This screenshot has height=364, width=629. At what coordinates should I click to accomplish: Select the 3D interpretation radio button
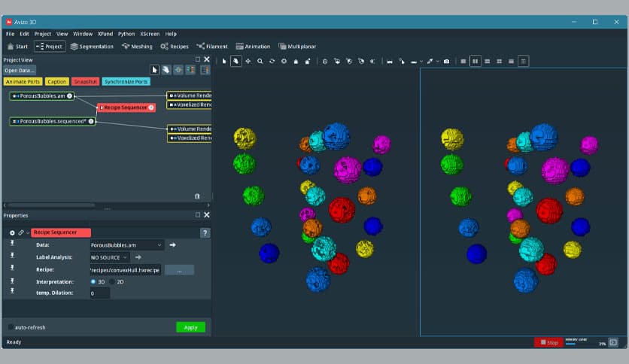(x=93, y=281)
